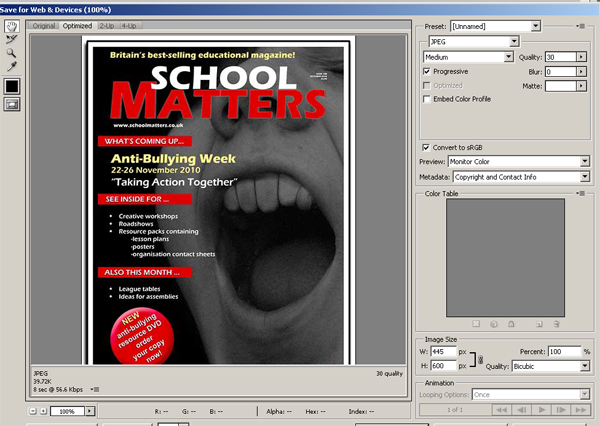Click the Blur value field
The height and width of the screenshot is (426, 600).
[x=561, y=72]
